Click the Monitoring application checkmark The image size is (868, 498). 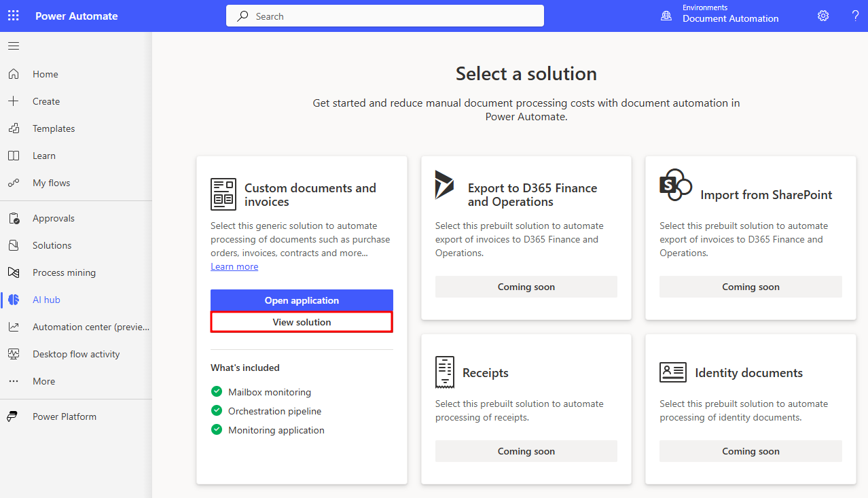(217, 429)
